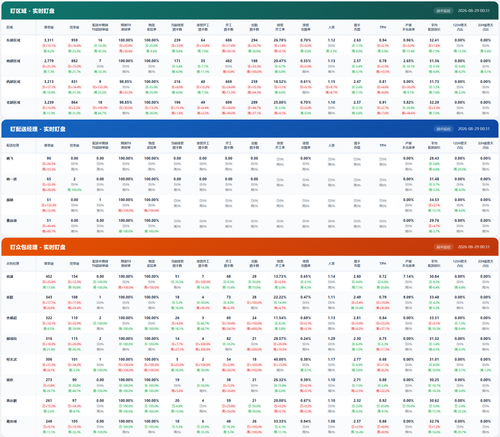Select the TPH column header in the blue panel's table
This screenshot has height=437, width=500.
pos(383,145)
